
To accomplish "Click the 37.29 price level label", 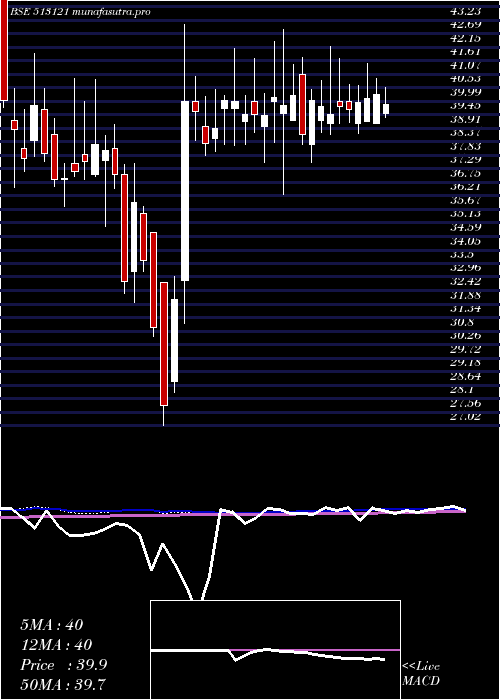I will (465, 159).
